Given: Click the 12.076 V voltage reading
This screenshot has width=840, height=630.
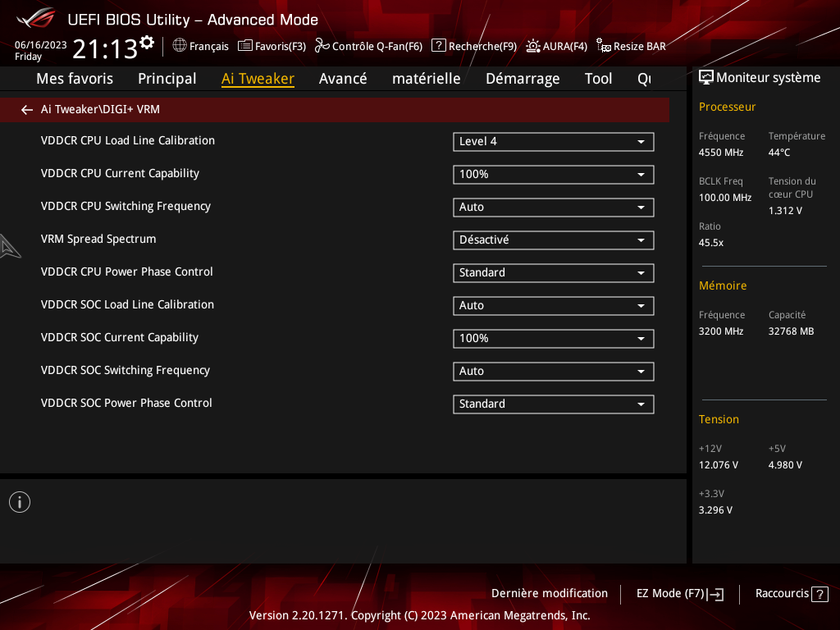Looking at the screenshot, I should click(x=719, y=466).
